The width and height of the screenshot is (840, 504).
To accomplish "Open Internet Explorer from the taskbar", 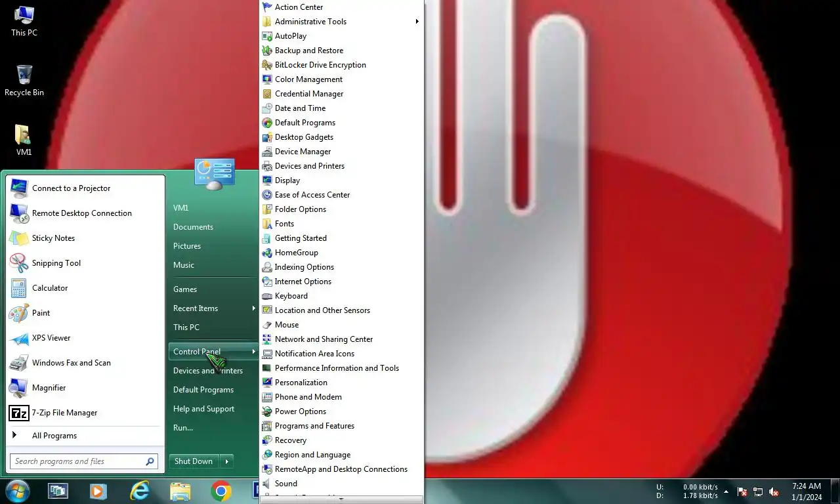I will coord(139,491).
